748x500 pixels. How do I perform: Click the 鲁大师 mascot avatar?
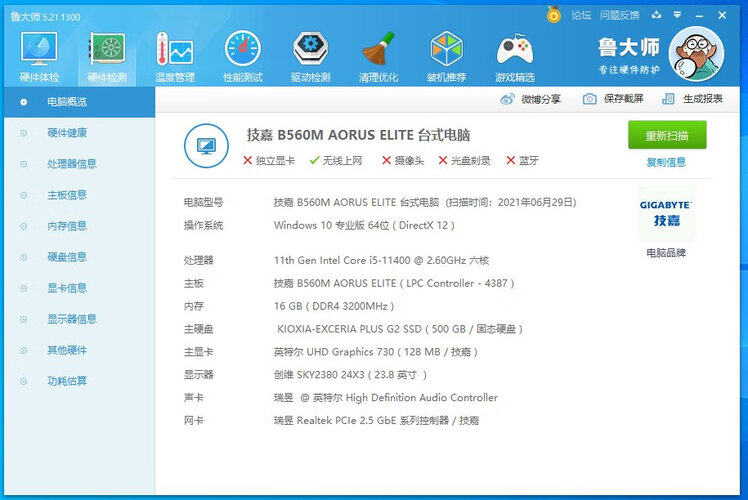click(x=696, y=54)
